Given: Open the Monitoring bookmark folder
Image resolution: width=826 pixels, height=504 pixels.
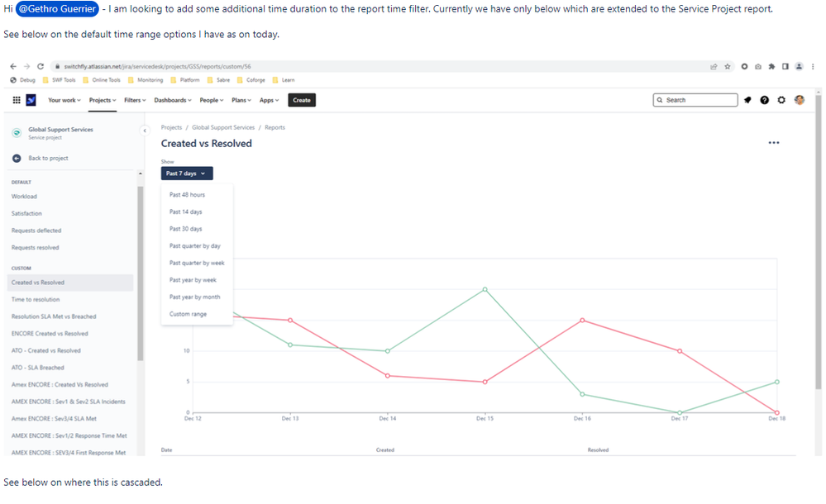Looking at the screenshot, I should pos(146,80).
